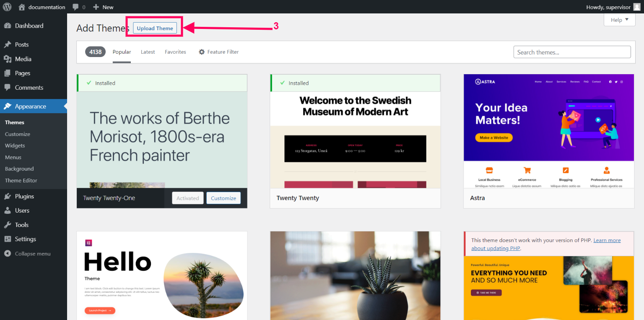Click the Collapse menu arrow icon
Viewport: 644px width, 320px height.
point(8,254)
